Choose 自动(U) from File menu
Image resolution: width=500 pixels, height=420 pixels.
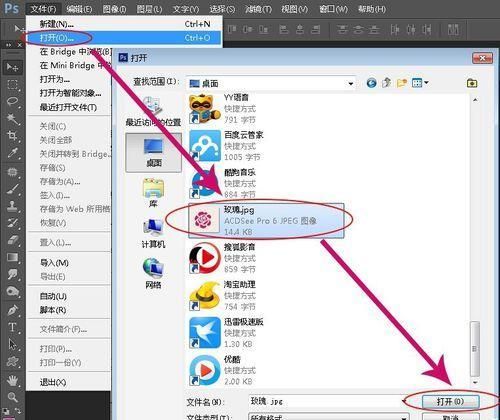[x=53, y=296]
